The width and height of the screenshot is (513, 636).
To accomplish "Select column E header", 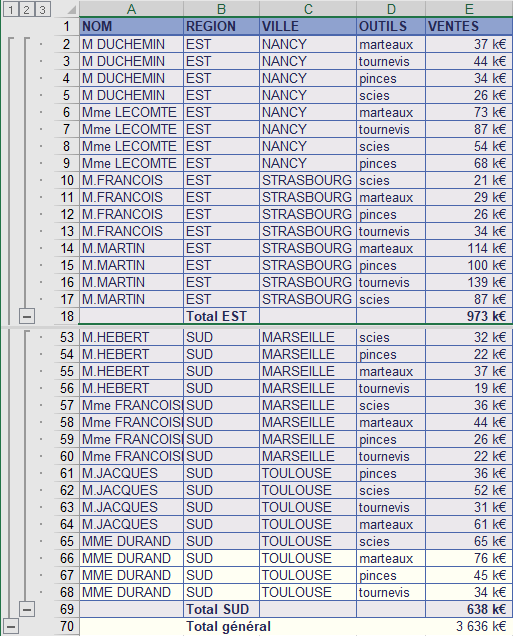I will point(469,9).
